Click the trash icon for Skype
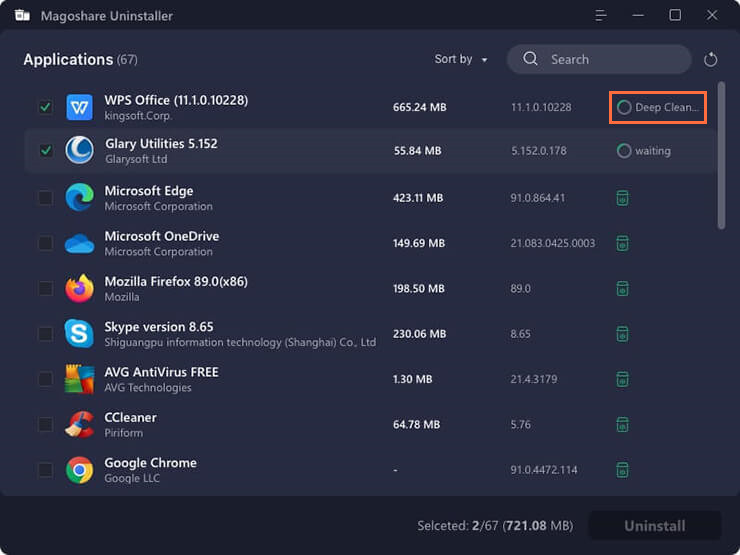Viewport: 740px width, 555px height. 622,334
